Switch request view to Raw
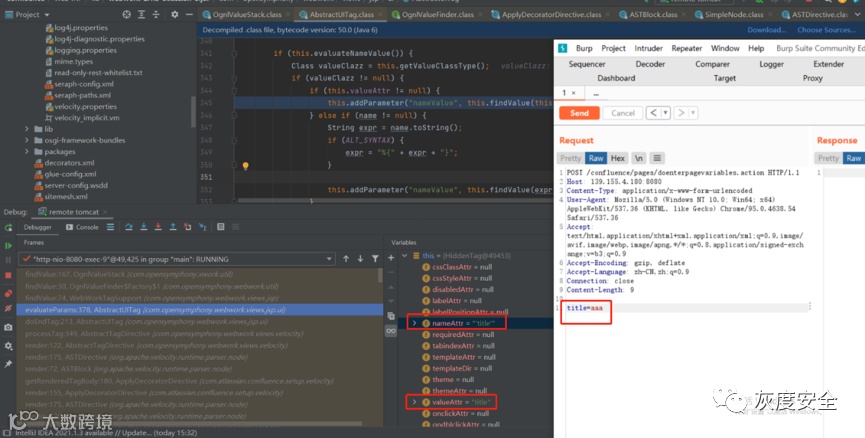Screen dimensions: 865x438 [x=596, y=158]
